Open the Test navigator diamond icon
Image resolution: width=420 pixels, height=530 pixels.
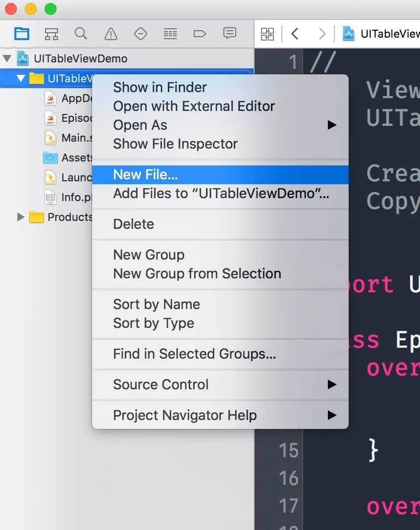tap(141, 34)
